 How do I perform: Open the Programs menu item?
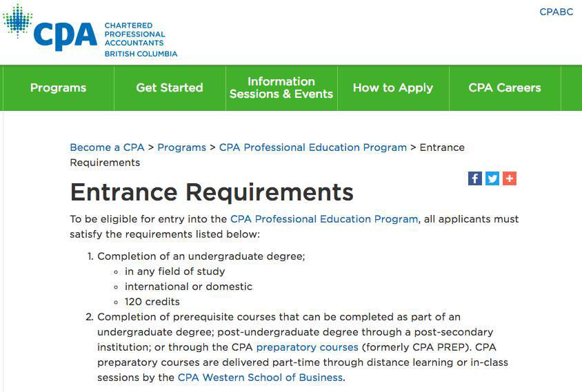[59, 88]
